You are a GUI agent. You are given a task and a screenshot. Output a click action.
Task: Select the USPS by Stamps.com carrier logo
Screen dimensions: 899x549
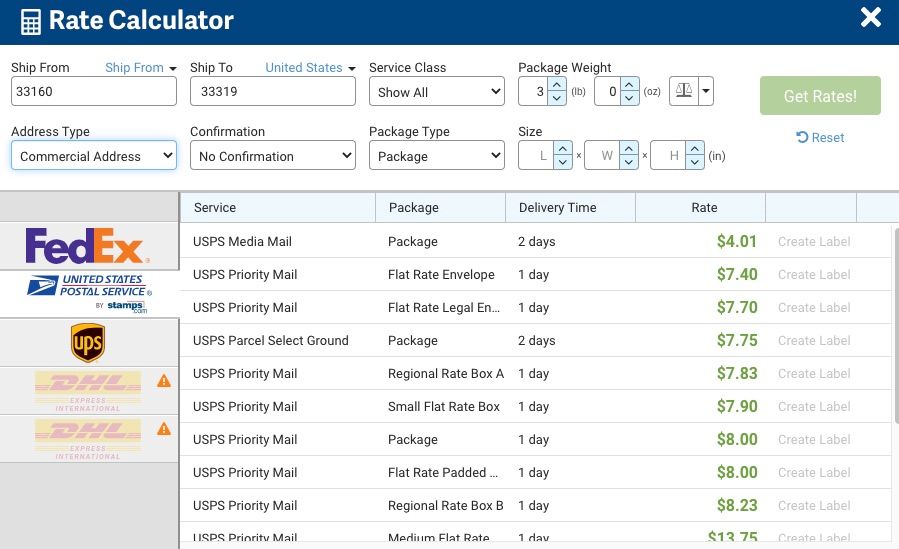[89, 293]
